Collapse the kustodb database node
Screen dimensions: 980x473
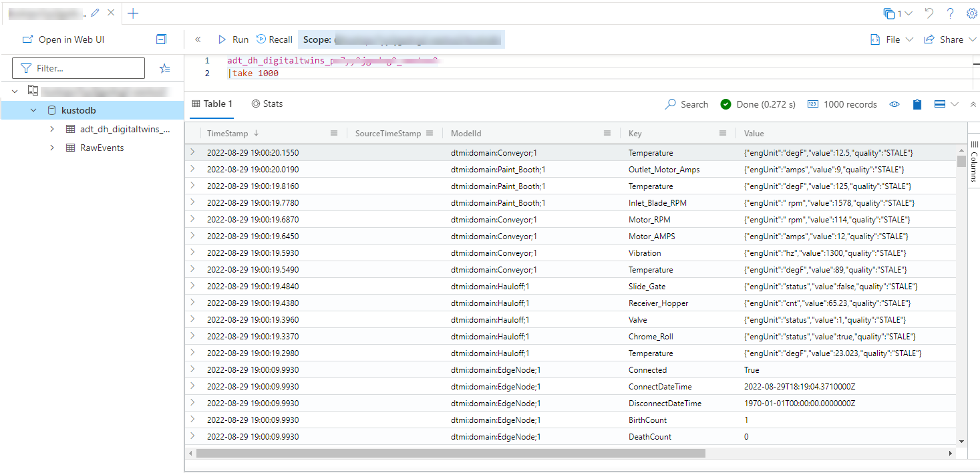tap(33, 110)
